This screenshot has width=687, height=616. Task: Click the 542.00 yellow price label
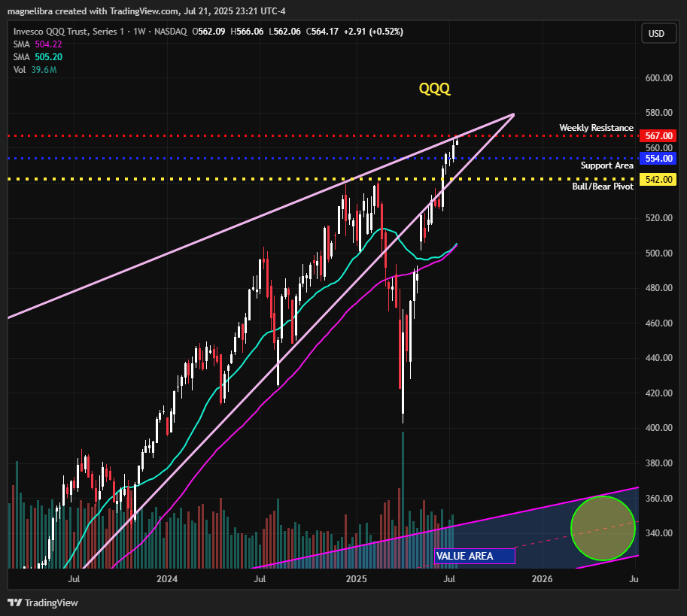point(658,180)
